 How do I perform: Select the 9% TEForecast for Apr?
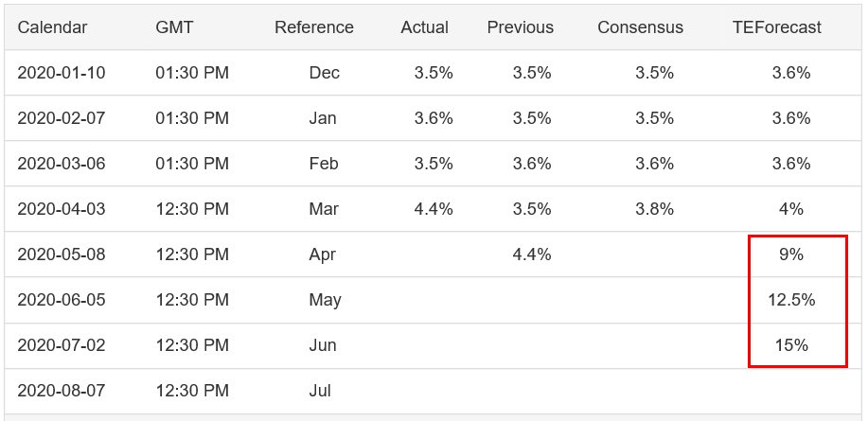pos(791,254)
